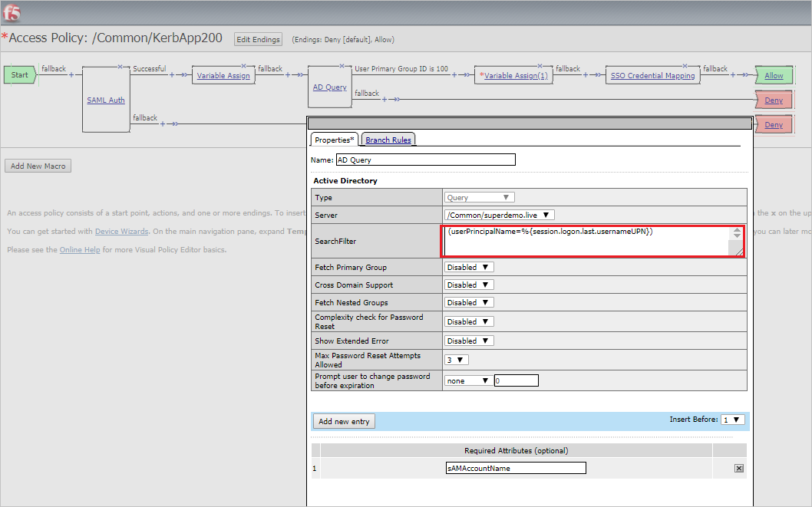
Task: Open the Variable Assign action
Action: [223, 75]
